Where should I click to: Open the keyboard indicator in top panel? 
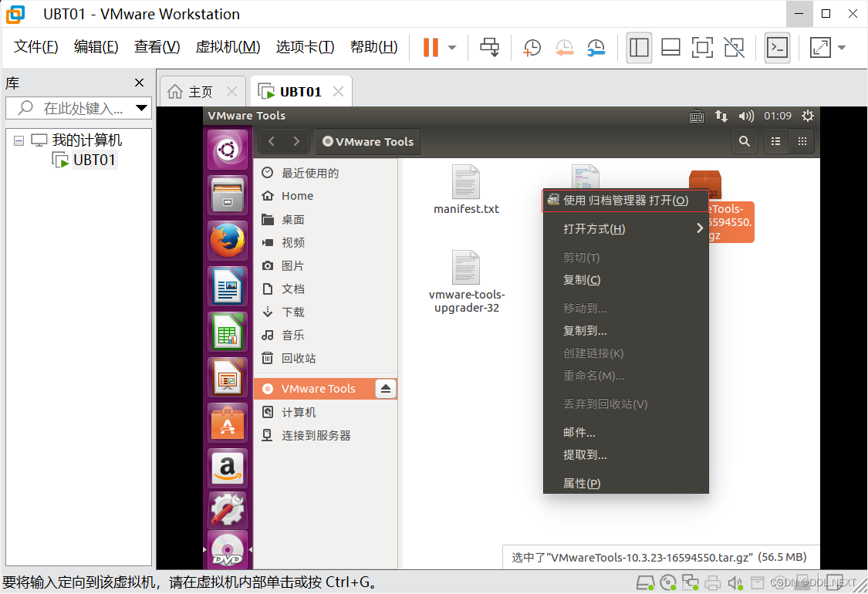coord(697,116)
